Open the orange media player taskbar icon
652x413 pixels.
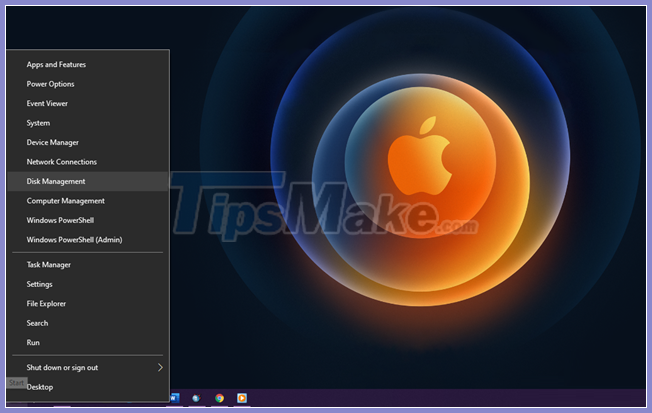242,398
